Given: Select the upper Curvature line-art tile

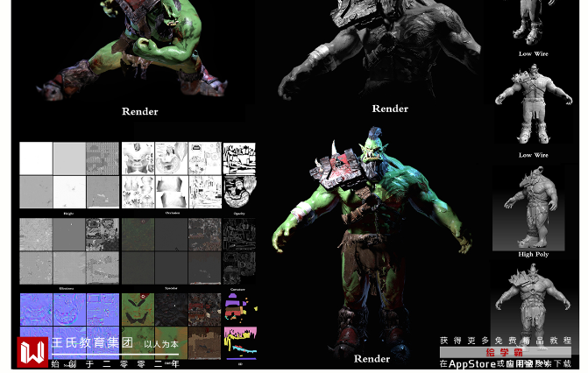Looking at the screenshot, I should pos(239,235).
